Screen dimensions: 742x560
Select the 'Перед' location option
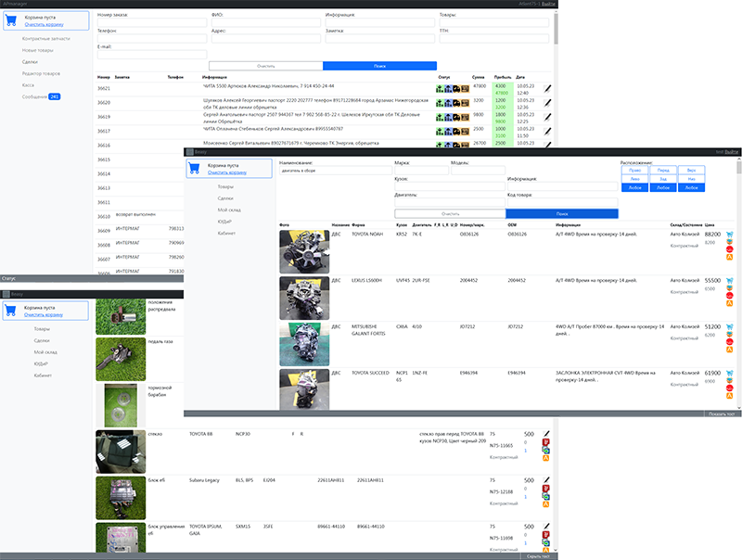662,171
